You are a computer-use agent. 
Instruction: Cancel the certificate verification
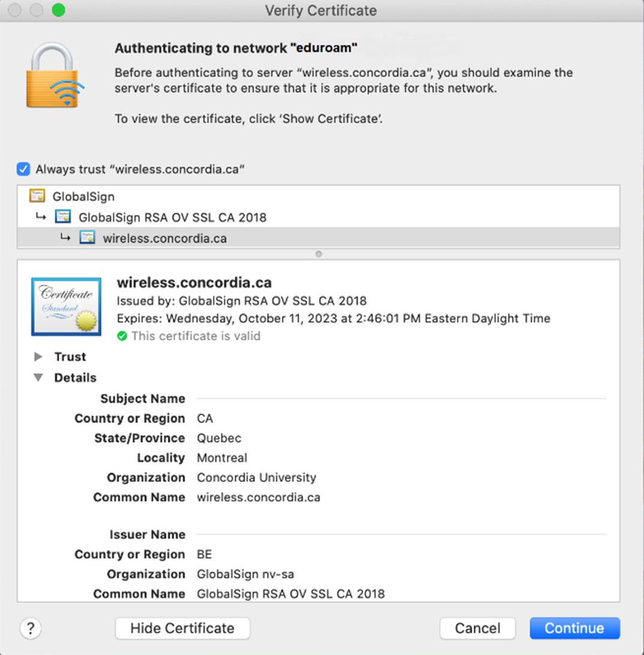[x=478, y=628]
